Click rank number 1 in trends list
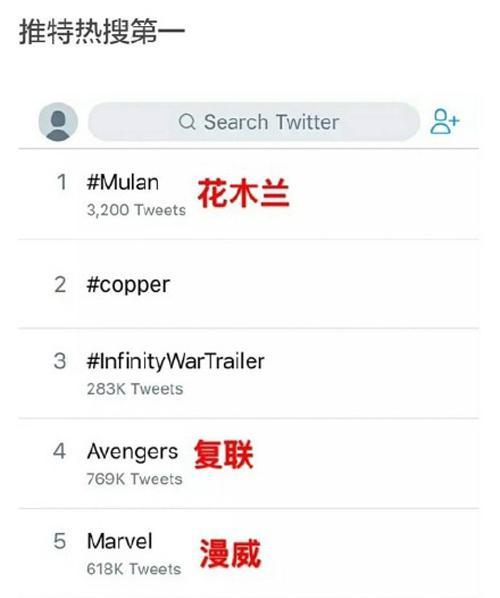The height and width of the screenshot is (598, 500). pyautogui.click(x=62, y=182)
